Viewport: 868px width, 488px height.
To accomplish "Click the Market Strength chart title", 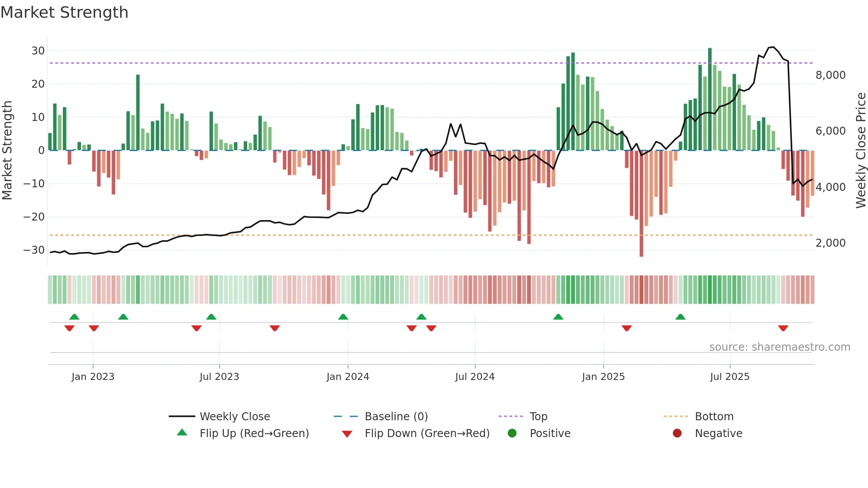I will (x=65, y=12).
